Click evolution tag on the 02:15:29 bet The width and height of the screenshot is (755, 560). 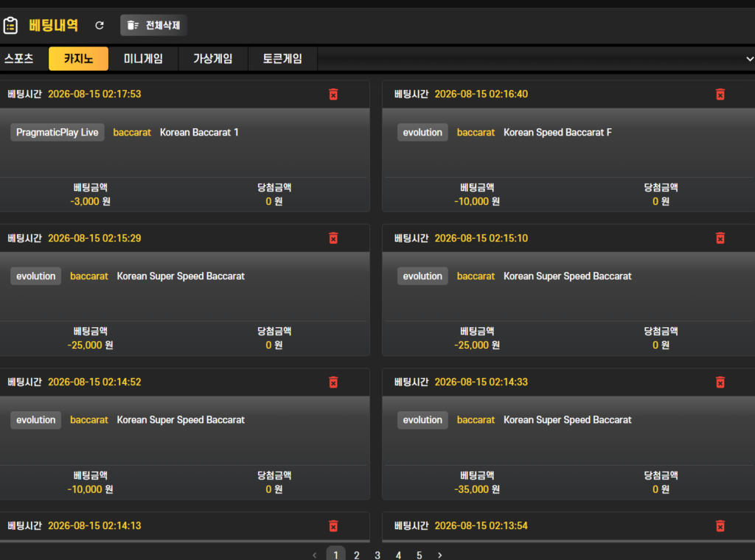coord(35,276)
